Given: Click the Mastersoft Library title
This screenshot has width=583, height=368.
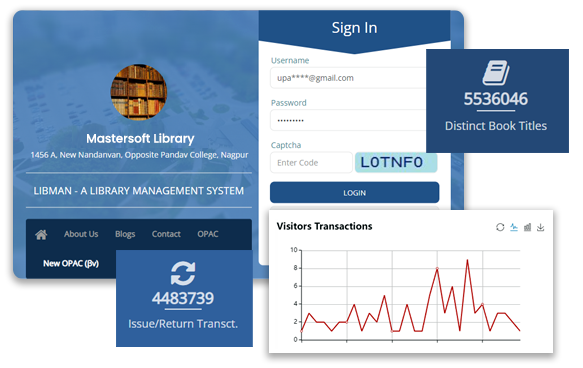Looking at the screenshot, I should [x=140, y=139].
